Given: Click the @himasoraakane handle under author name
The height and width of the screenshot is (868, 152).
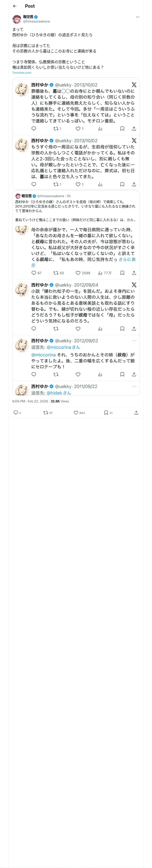Looking at the screenshot, I should click(36, 21).
